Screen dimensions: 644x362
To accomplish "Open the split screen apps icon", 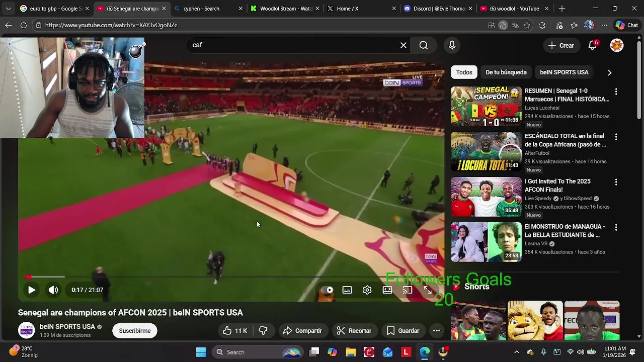I will pyautogui.click(x=492, y=25).
